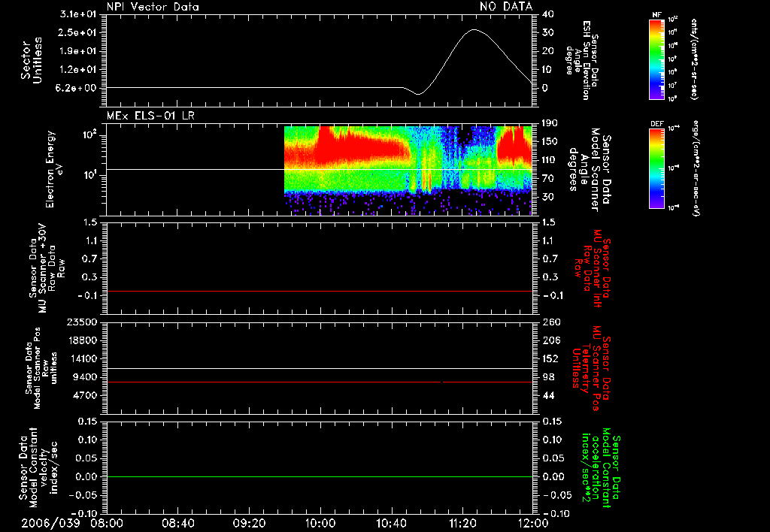Click the "ergs/(cm**2-sr-sec-eV)" units label
The width and height of the screenshot is (770, 532).
pyautogui.click(x=695, y=168)
